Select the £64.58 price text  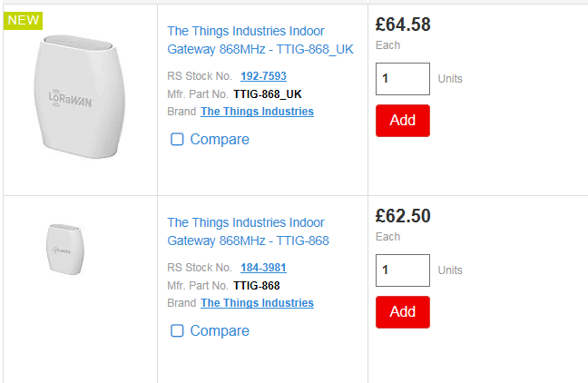click(403, 25)
